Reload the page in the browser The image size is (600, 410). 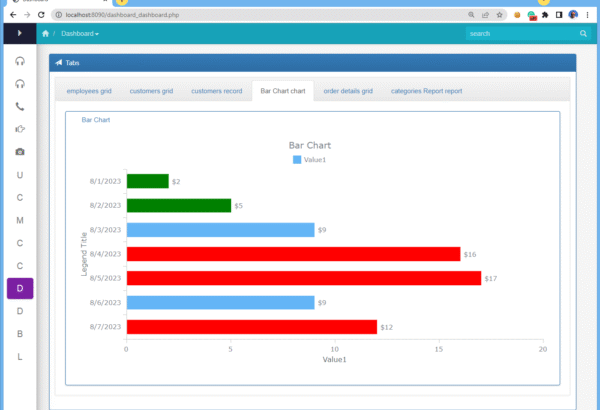coord(42,15)
